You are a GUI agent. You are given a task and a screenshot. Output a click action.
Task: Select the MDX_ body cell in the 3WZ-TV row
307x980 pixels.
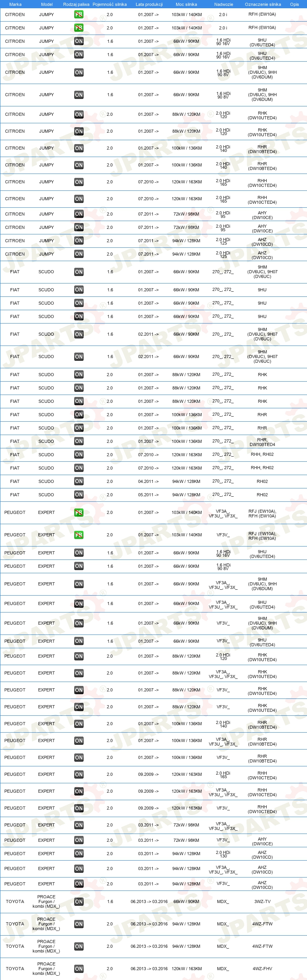click(x=223, y=901)
